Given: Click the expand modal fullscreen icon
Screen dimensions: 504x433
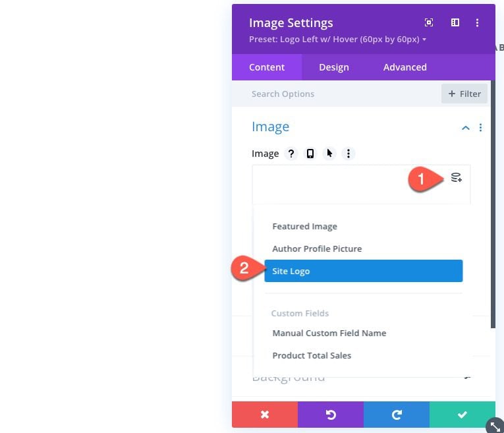Looking at the screenshot, I should pos(429,22).
